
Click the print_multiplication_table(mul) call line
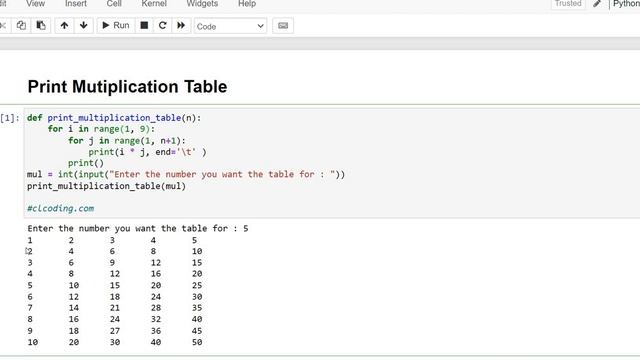coord(106,186)
